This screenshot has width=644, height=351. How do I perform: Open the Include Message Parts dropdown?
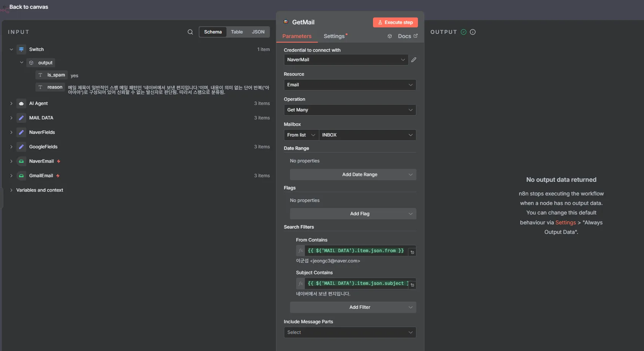pyautogui.click(x=349, y=332)
